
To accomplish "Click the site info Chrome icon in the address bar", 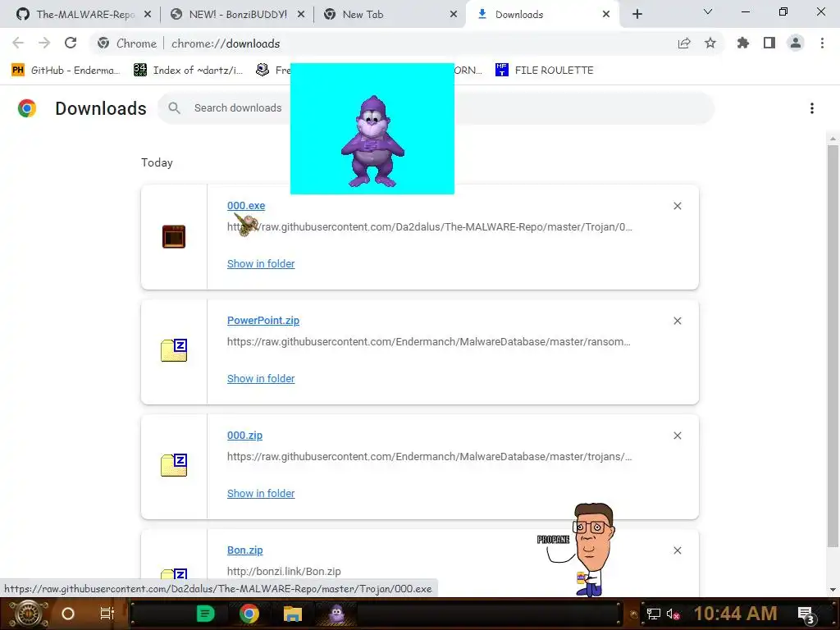I will click(103, 43).
